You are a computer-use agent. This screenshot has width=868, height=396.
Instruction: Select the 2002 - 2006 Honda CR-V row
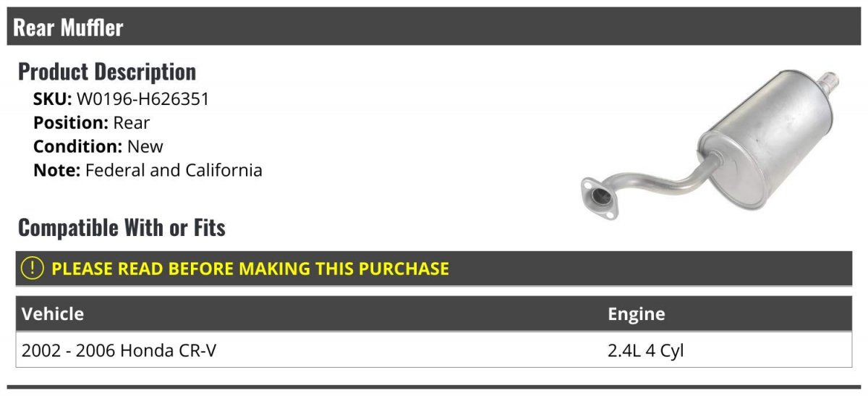tap(434, 350)
